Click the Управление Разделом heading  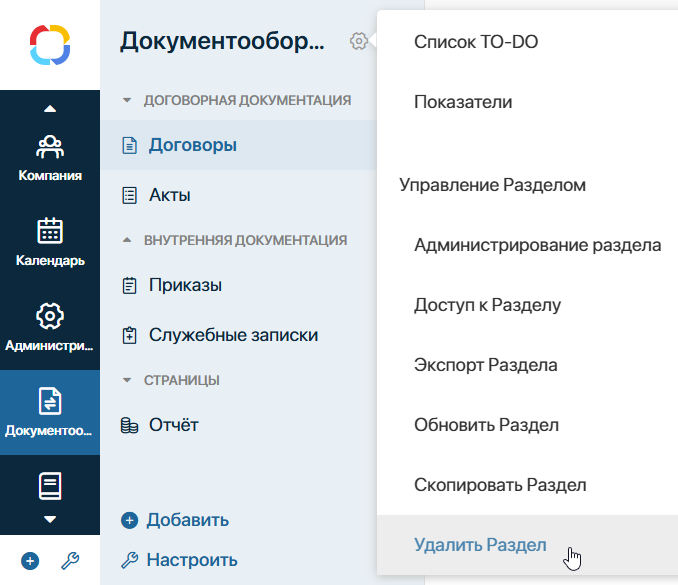493,185
